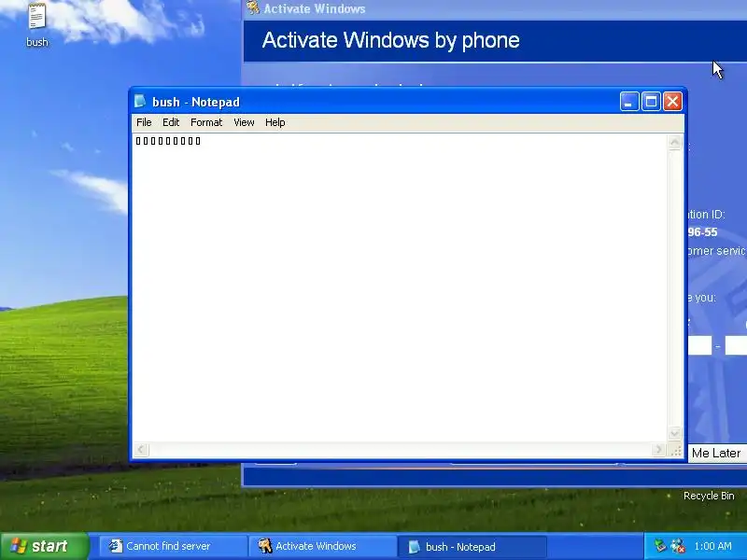
Task: Select bush - Notepad taskbar button
Action: pyautogui.click(x=472, y=546)
